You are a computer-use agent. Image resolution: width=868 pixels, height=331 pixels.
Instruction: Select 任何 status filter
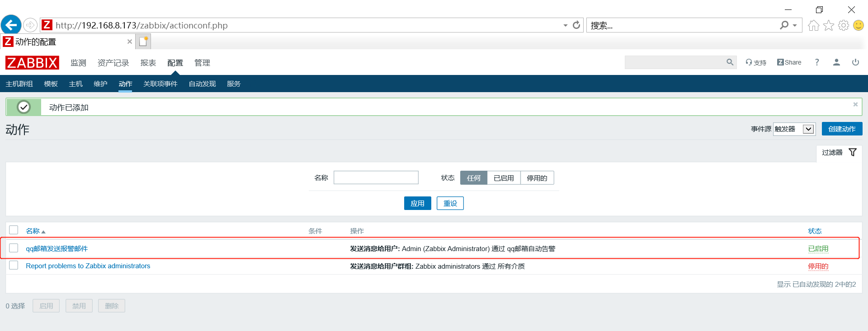point(474,178)
